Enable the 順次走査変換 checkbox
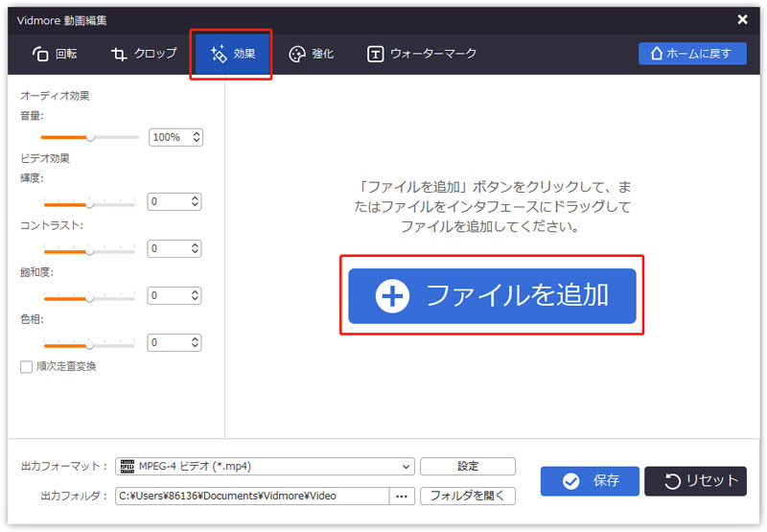 point(27,367)
